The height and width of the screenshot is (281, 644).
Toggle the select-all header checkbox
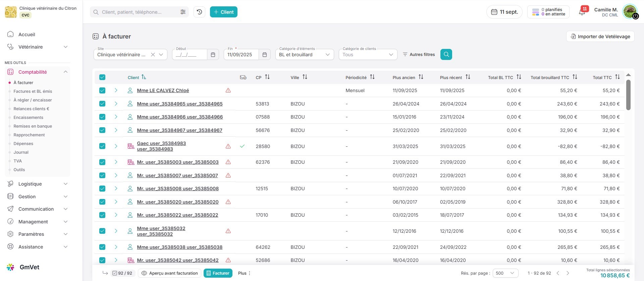[x=102, y=77]
